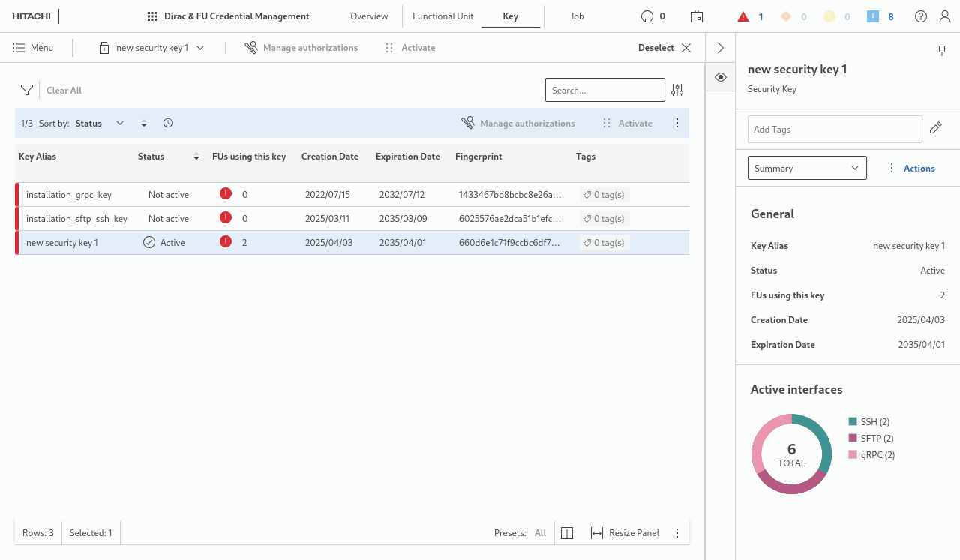Screen dimensions: 960x560
Task: Open the search filter settings sliders icon
Action: tap(677, 90)
